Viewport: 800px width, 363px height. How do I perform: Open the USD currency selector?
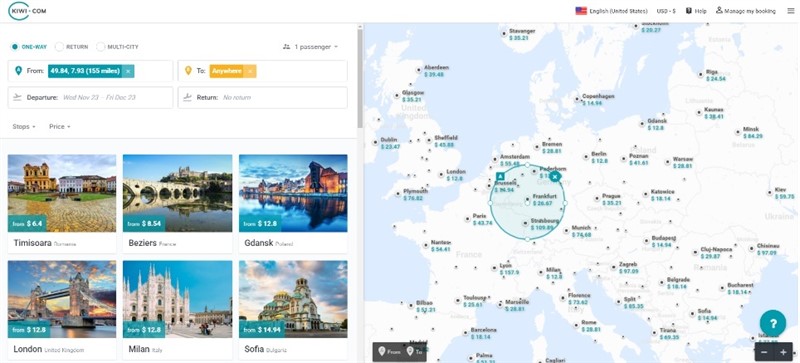[x=666, y=11]
